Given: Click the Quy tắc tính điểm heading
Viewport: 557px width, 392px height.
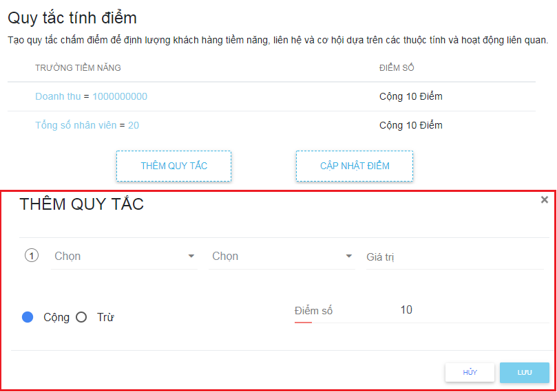Looking at the screenshot, I should click(x=72, y=18).
